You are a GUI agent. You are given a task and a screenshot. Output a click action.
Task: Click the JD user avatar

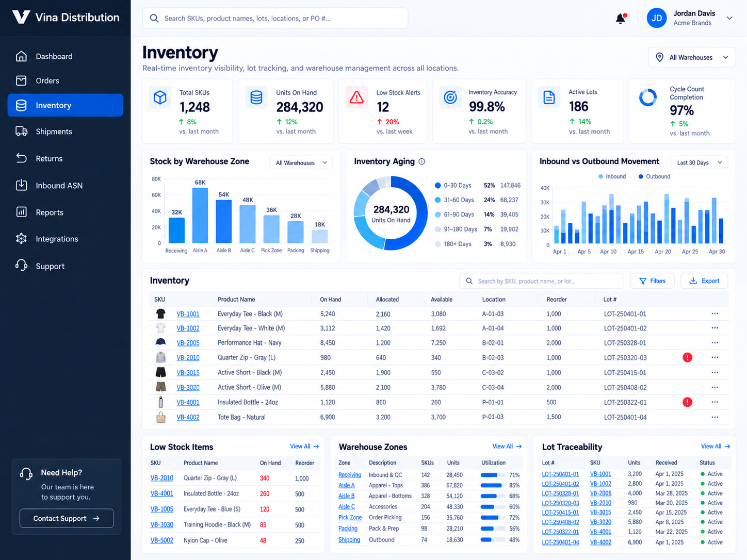(x=657, y=18)
